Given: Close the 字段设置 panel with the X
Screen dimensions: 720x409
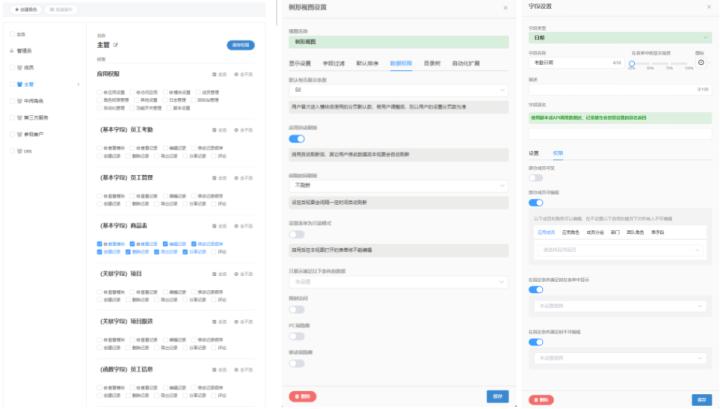Looking at the screenshot, I should (708, 7).
